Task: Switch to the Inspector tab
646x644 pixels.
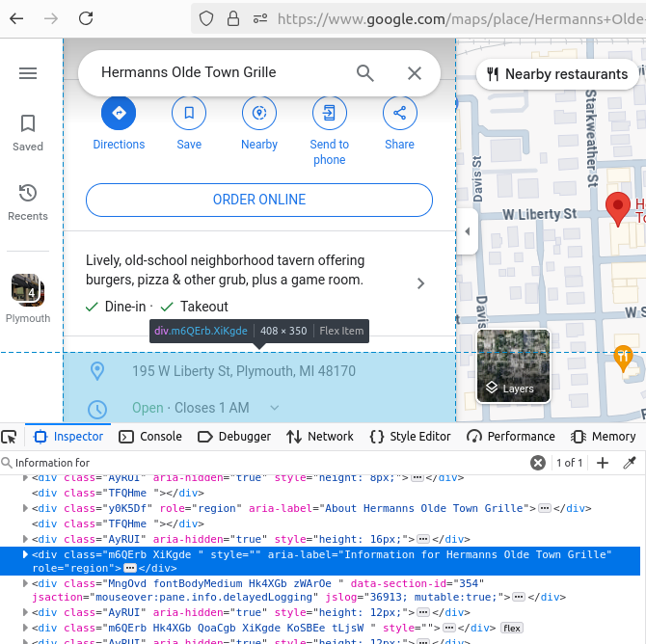Action: (68, 437)
